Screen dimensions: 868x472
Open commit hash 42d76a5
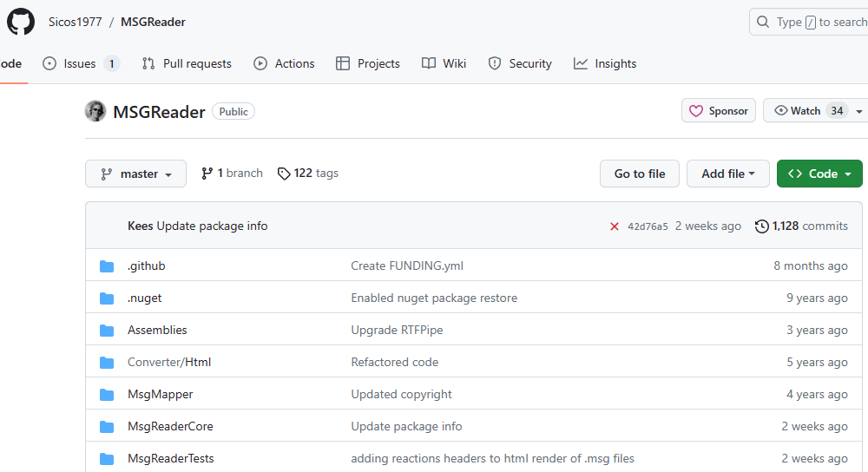(648, 226)
